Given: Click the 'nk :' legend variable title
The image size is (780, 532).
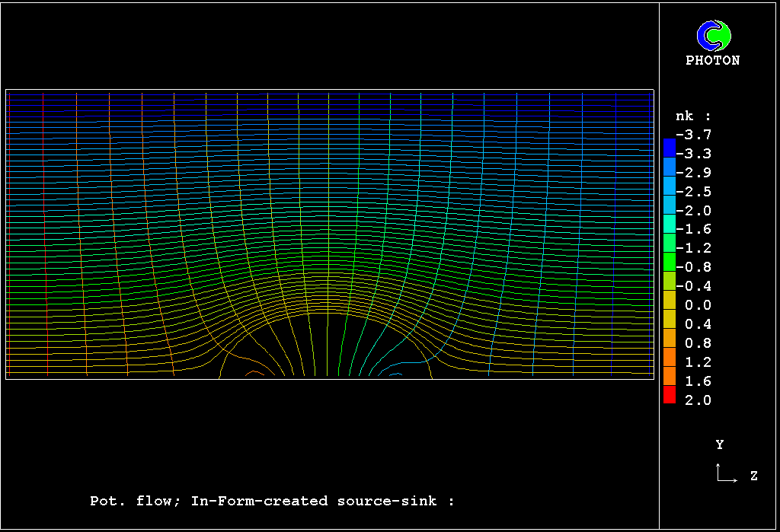Looking at the screenshot, I should [693, 116].
